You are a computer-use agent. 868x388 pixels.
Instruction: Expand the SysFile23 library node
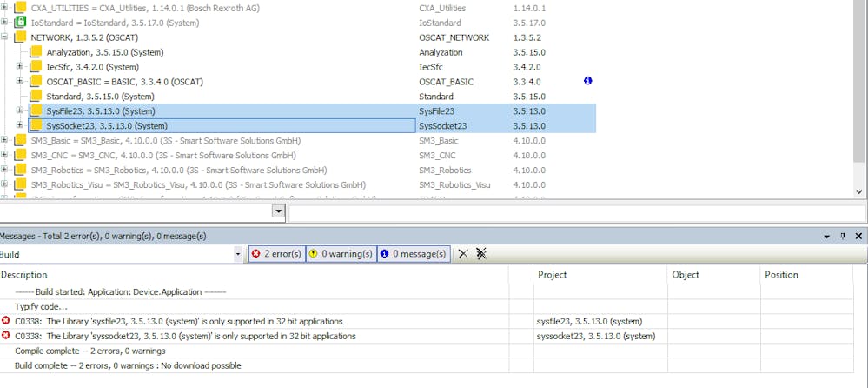click(x=20, y=110)
